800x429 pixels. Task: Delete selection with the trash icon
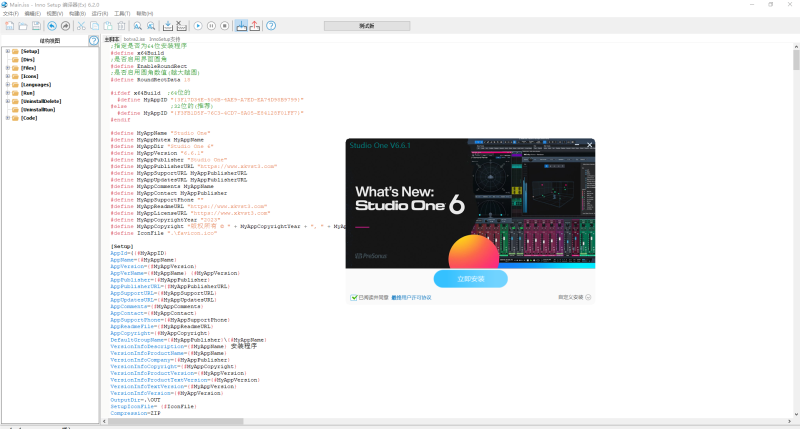(121, 26)
